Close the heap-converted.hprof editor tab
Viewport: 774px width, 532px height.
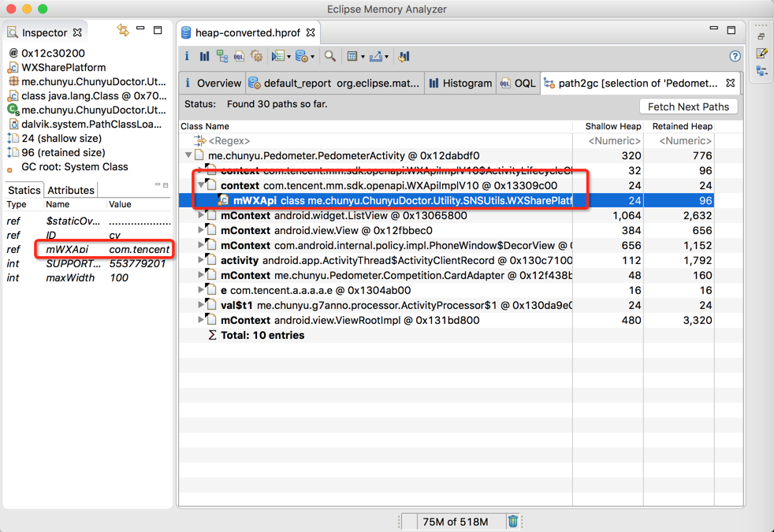pyautogui.click(x=311, y=32)
